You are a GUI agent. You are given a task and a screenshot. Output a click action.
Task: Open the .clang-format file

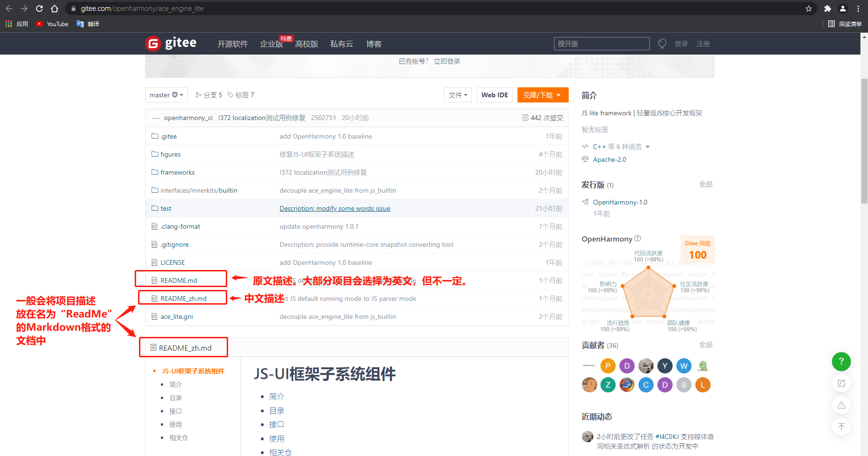click(x=180, y=226)
